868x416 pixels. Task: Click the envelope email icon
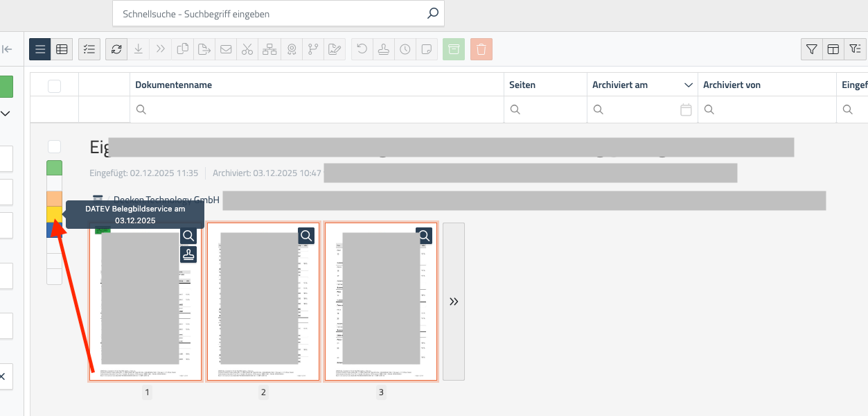point(226,49)
